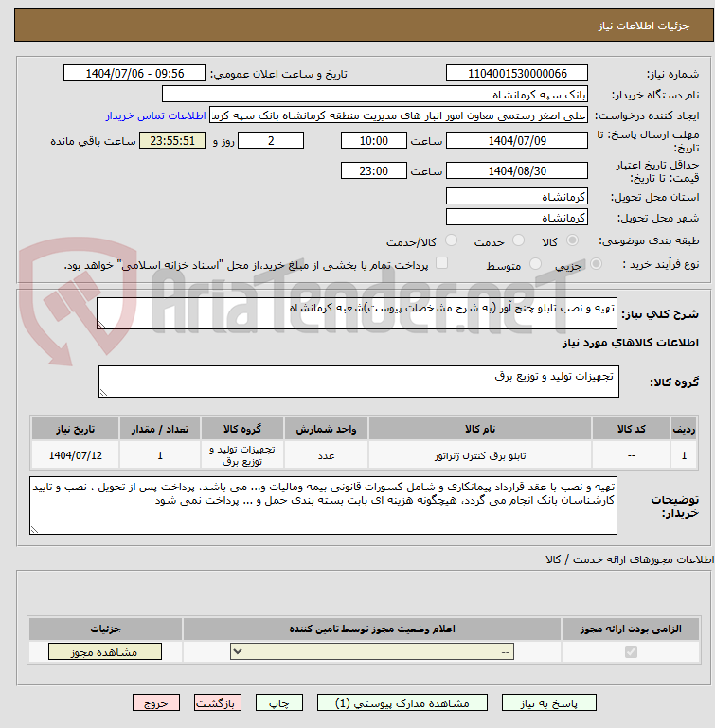Click the تجهیزات تولید و توزیع برق table cell
The width and height of the screenshot is (715, 728).
click(242, 455)
